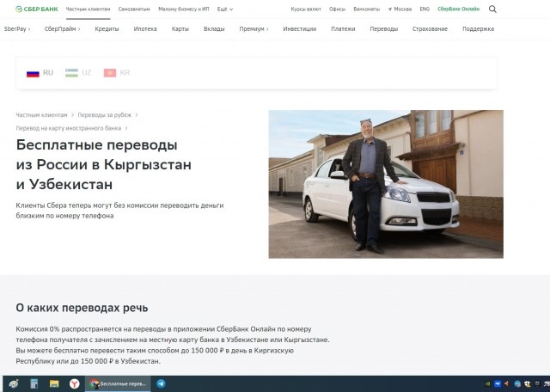Open the Премиум submenu
Screen dimensions: 550x392
click(x=254, y=29)
